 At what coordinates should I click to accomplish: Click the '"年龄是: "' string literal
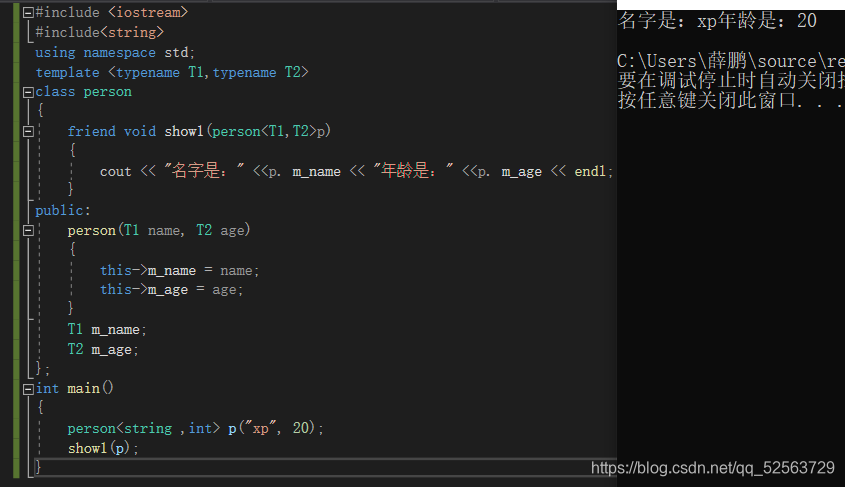click(x=413, y=171)
